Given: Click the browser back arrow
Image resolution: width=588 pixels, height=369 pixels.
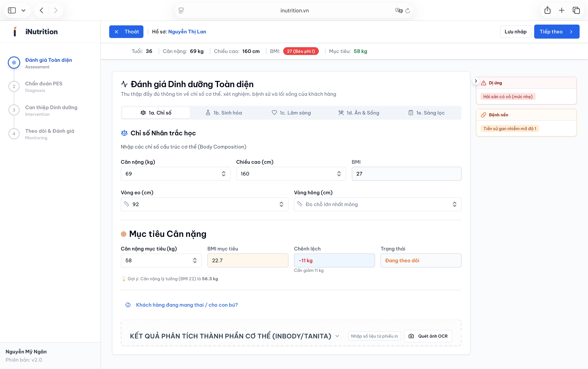Looking at the screenshot, I should 42,10.
